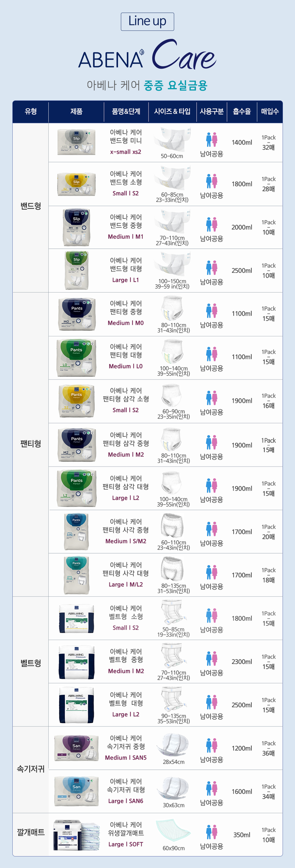Image resolution: width=295 pixels, height=868 pixels.
Task: Click the unisex people icon in Medium M1 row
Action: pos(212,224)
